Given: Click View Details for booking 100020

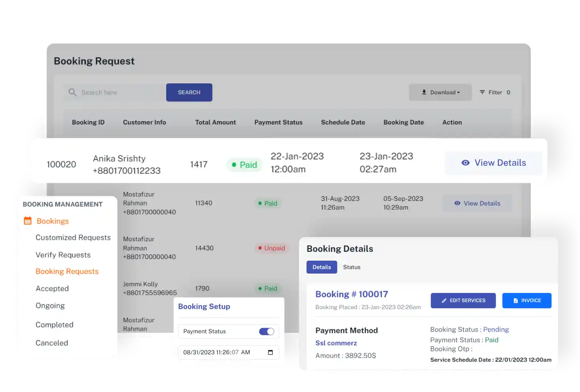Looking at the screenshot, I should pyautogui.click(x=493, y=163).
